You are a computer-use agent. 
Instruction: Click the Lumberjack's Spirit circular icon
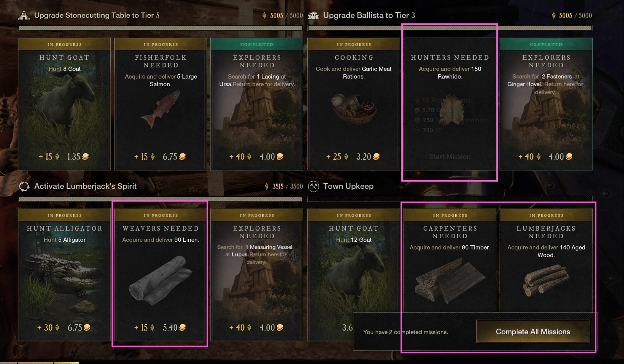[24, 187]
